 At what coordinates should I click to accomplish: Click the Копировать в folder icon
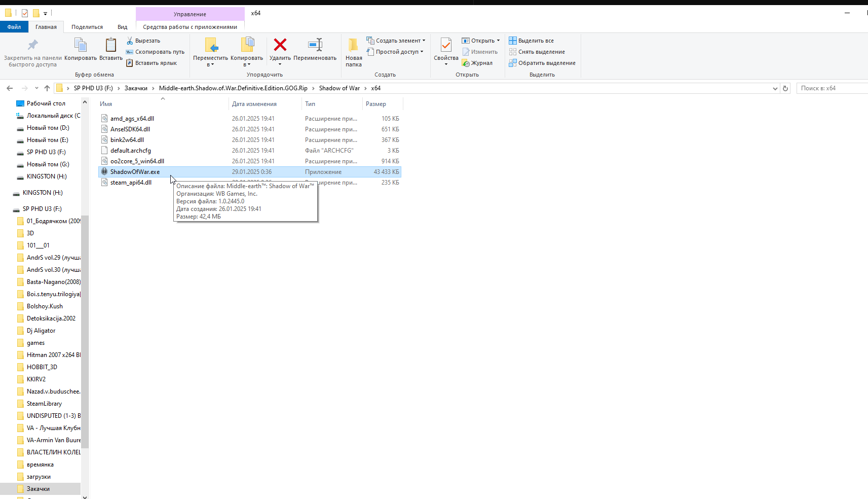(247, 45)
